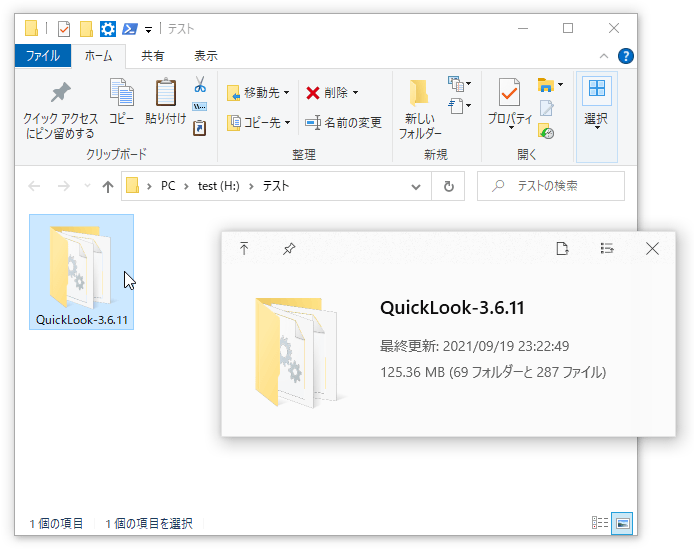Click テスト in the breadcrumb path
Viewport: 694px width, 550px height.
click(275, 186)
